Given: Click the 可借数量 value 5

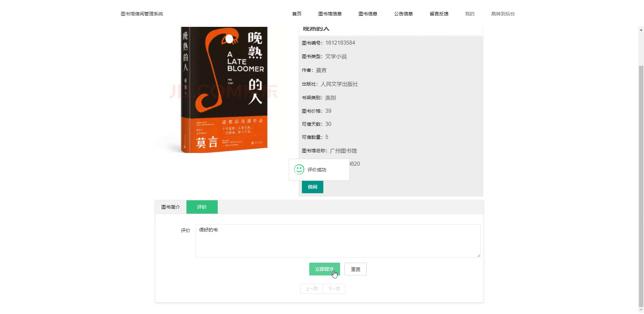Looking at the screenshot, I should pyautogui.click(x=327, y=137).
